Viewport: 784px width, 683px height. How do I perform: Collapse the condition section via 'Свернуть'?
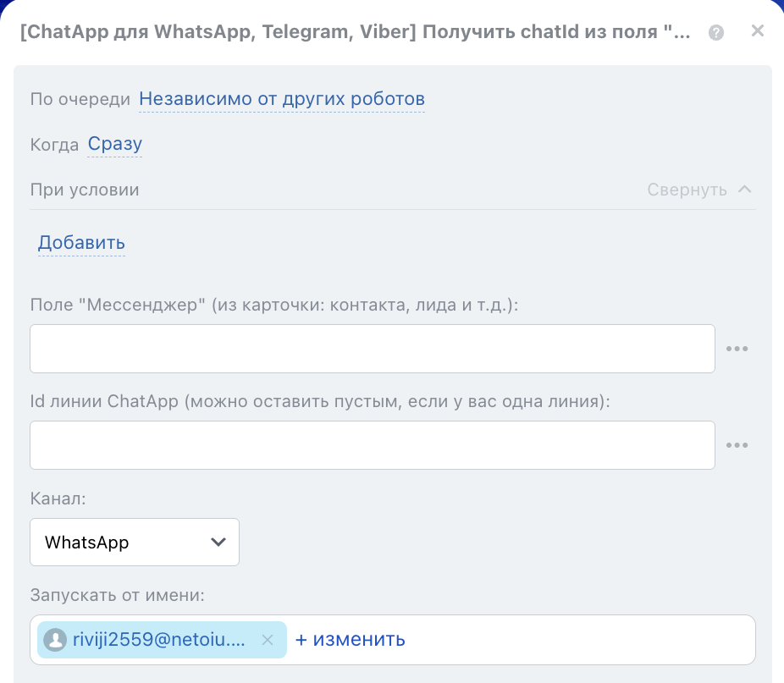[687, 190]
